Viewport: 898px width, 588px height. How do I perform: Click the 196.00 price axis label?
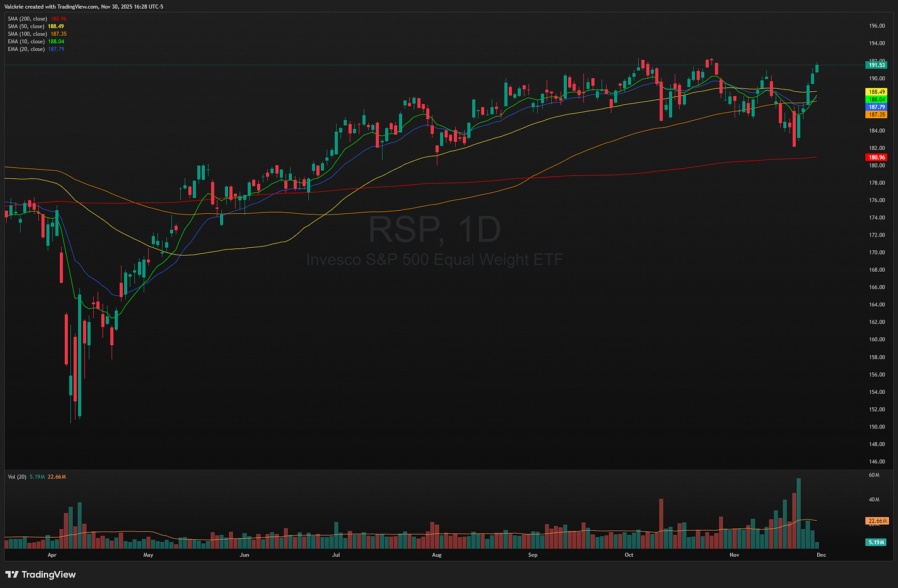pyautogui.click(x=877, y=26)
